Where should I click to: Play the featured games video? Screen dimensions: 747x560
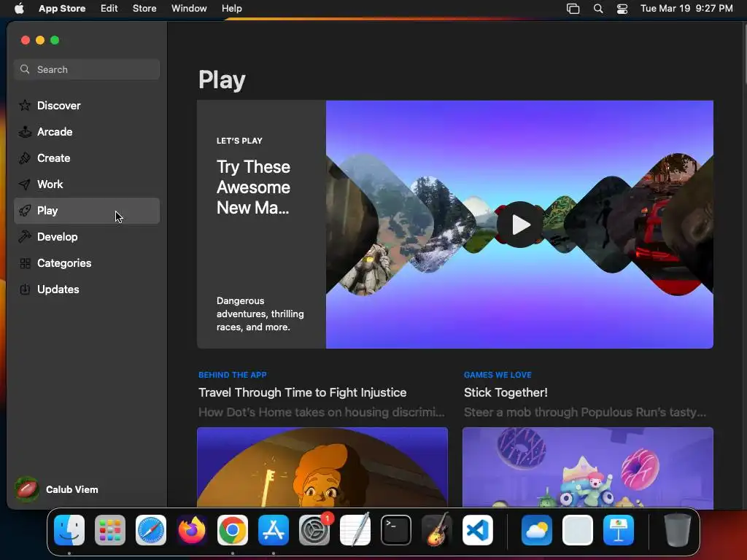point(519,225)
